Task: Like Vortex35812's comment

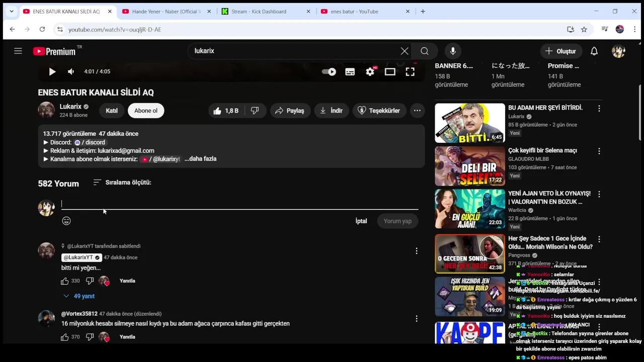Action: tap(65, 337)
